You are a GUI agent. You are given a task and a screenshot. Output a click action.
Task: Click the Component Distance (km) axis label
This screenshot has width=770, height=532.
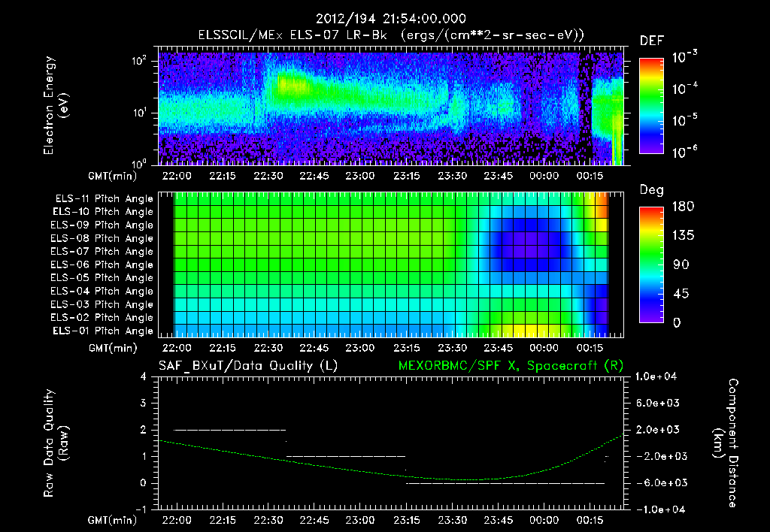pos(726,443)
